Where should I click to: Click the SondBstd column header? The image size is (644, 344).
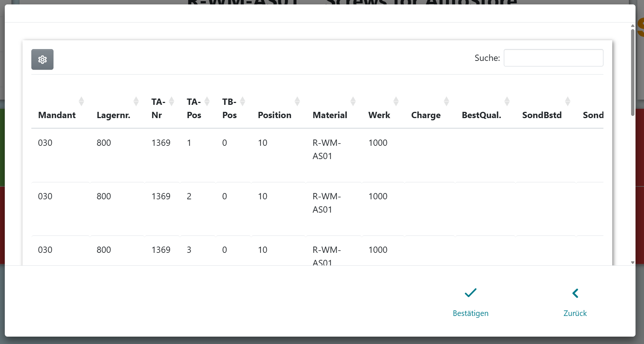click(x=541, y=115)
